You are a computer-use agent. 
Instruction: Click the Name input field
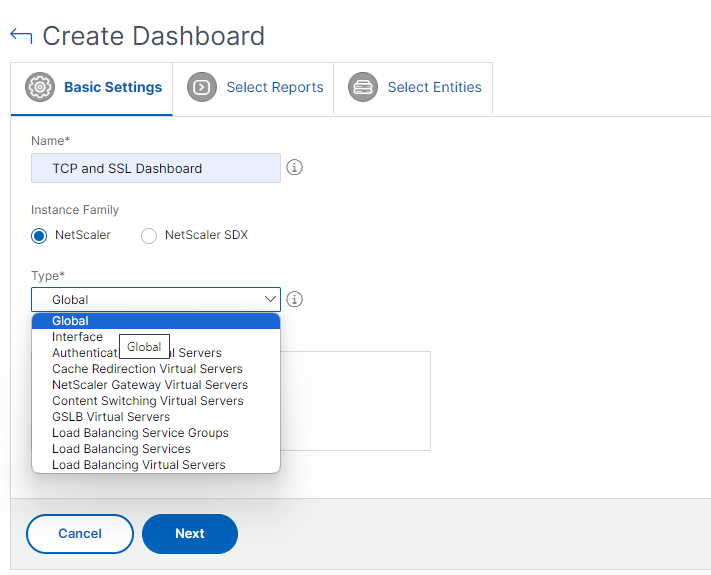[x=156, y=168]
